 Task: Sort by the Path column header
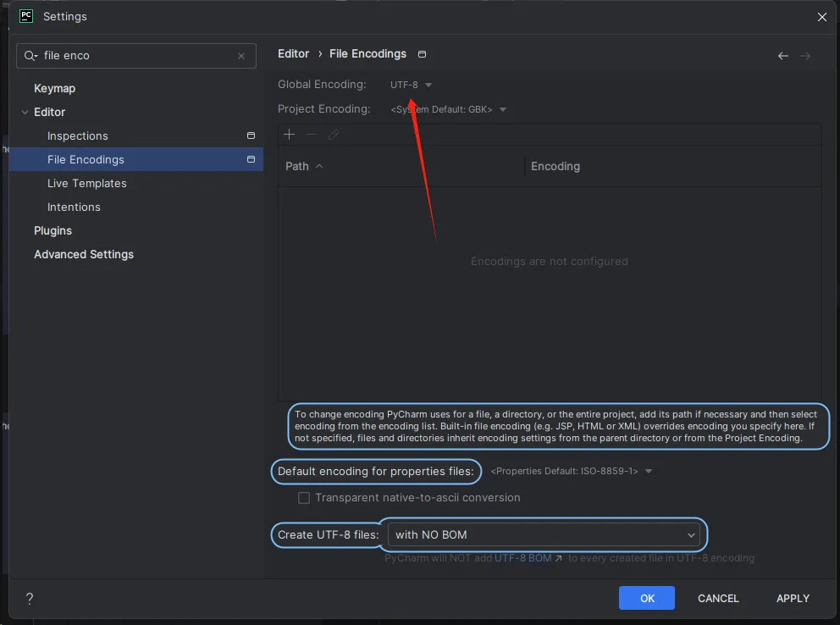point(304,166)
